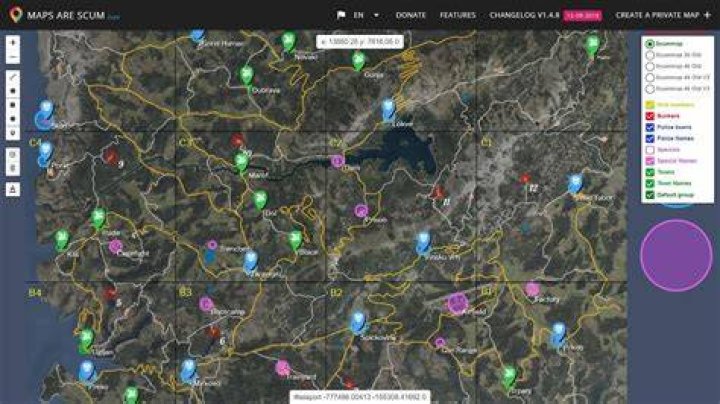This screenshot has width=720, height=404.
Task: Enable the unchecked Specials checkbox
Action: (650, 150)
